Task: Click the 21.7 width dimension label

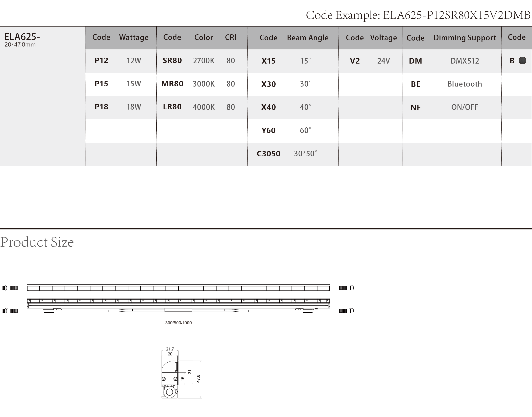Action: 170,349
